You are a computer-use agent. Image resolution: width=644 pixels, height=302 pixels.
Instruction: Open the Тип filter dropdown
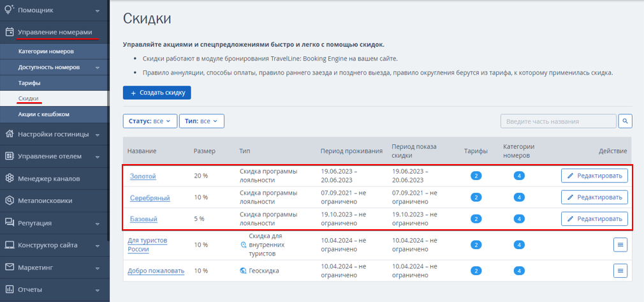[201, 121]
